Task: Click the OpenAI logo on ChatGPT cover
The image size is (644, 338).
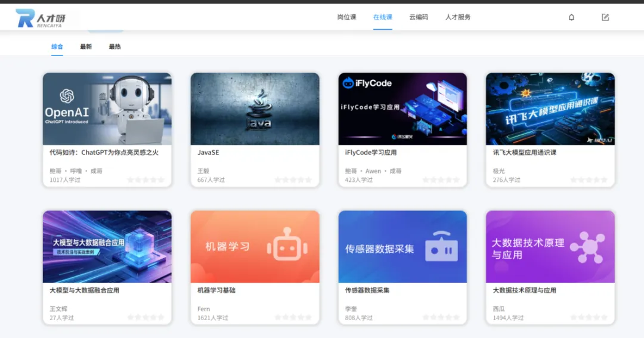Action: tap(67, 97)
